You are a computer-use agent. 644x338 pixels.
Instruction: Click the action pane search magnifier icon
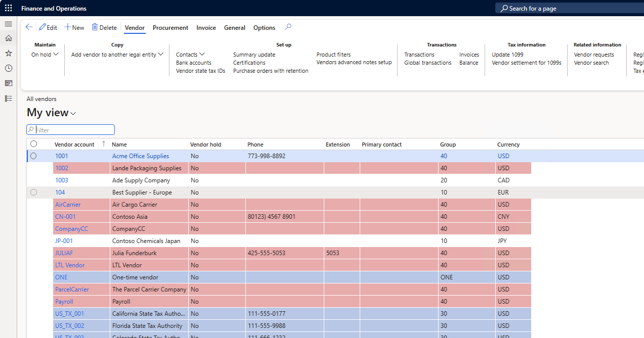tap(288, 27)
